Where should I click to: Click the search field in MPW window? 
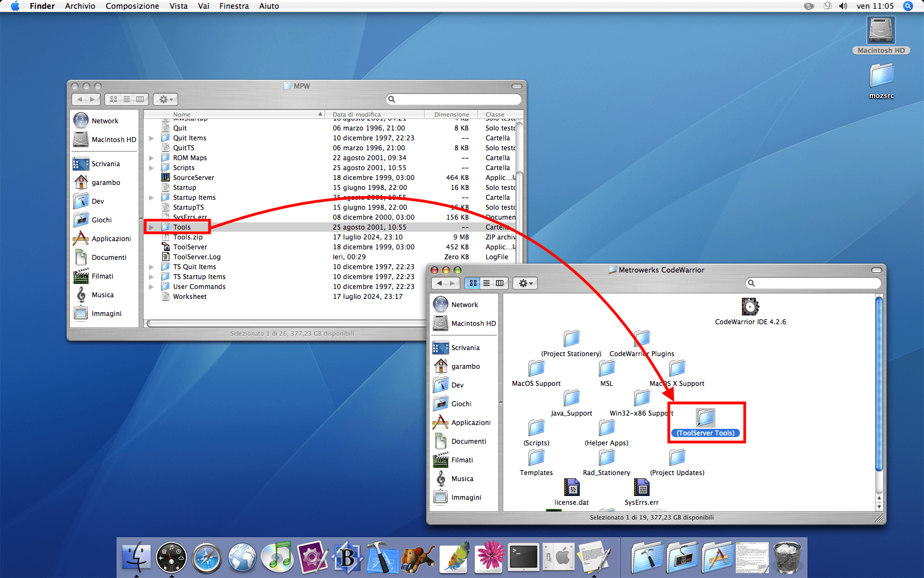pos(454,99)
